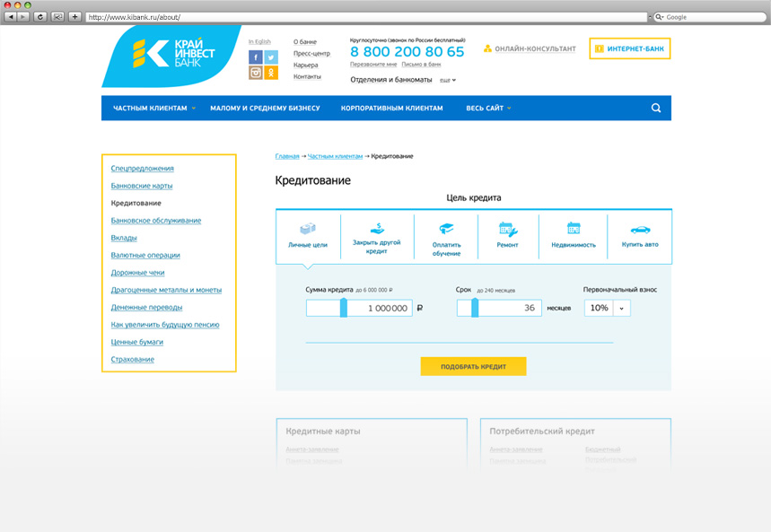Click the Потребительский кредит card heading
This screenshot has width=771, height=532.
(542, 432)
